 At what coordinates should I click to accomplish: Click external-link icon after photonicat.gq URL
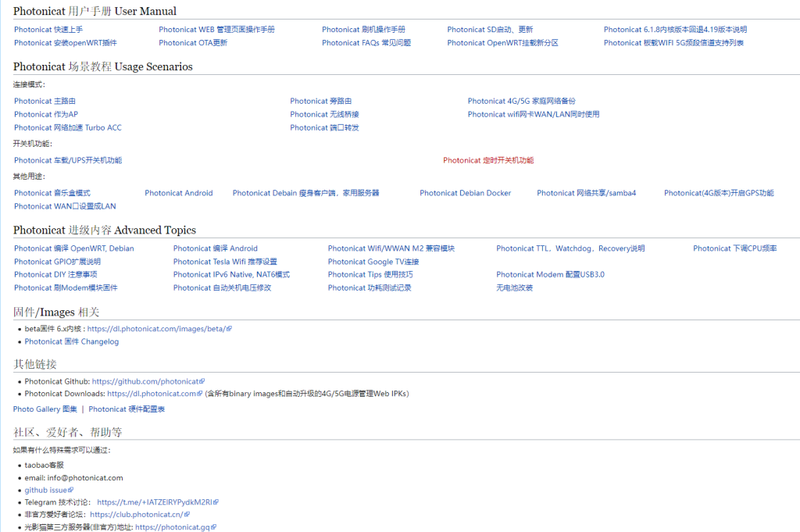(213, 527)
